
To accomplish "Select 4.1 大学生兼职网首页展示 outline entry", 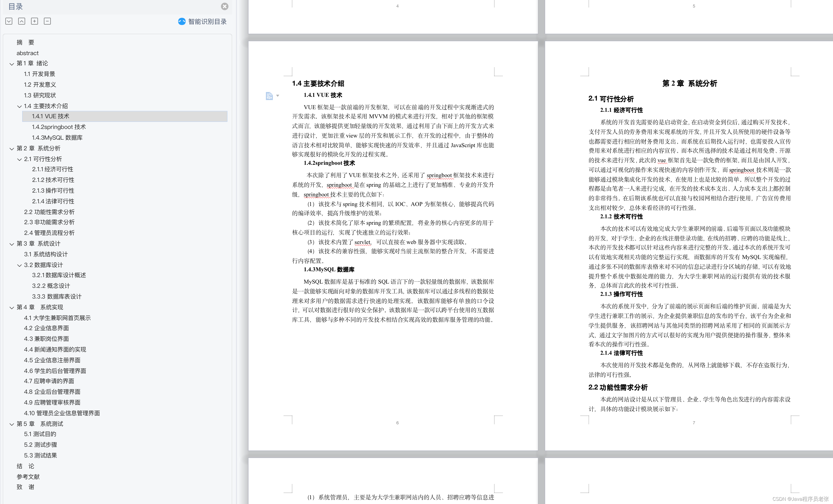I will [57, 318].
